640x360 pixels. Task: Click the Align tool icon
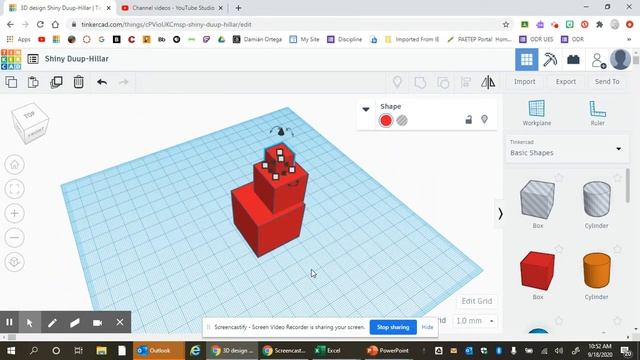(466, 82)
